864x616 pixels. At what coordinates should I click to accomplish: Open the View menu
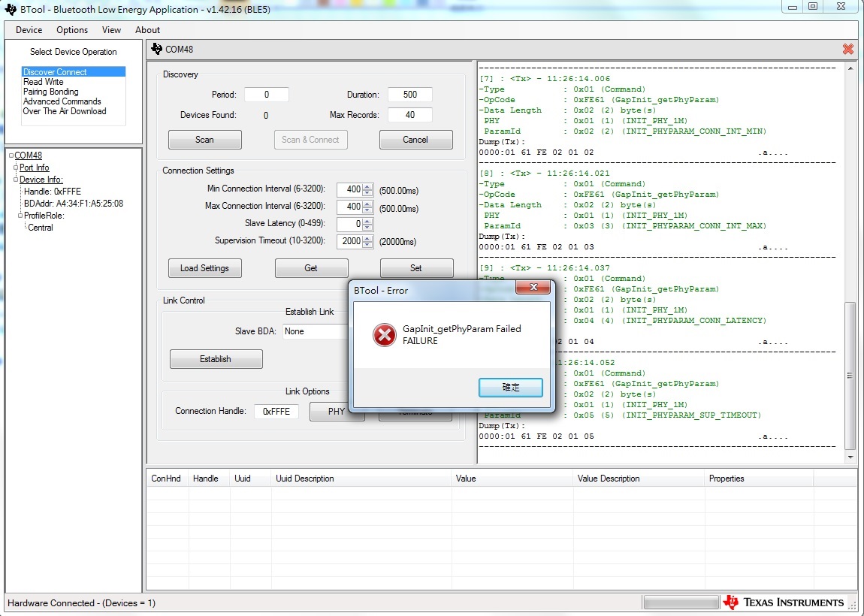[x=111, y=30]
